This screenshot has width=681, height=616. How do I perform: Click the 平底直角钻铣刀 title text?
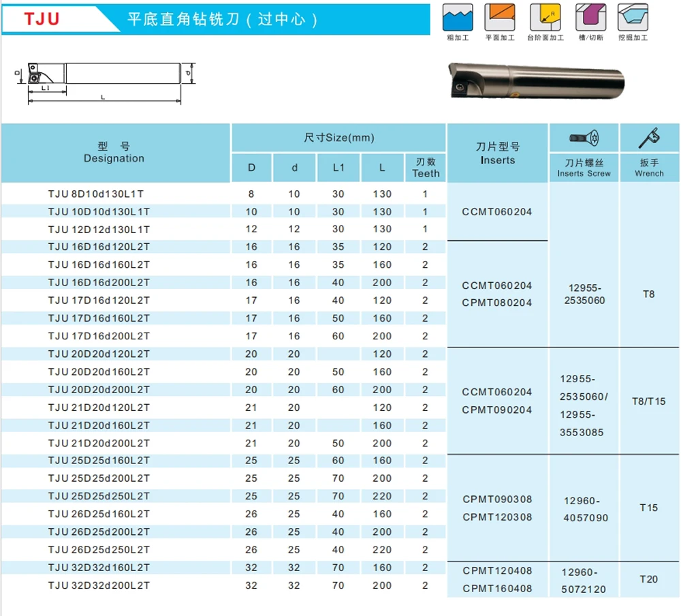[223, 19]
